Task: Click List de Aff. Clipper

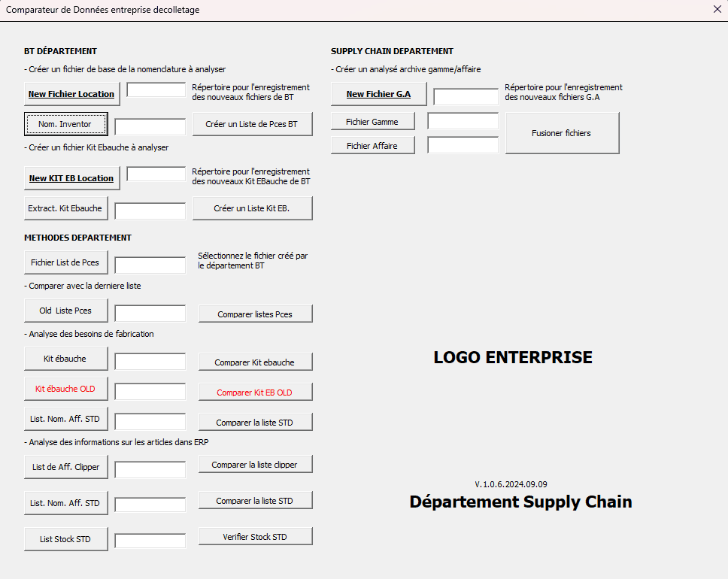Action: 65,467
